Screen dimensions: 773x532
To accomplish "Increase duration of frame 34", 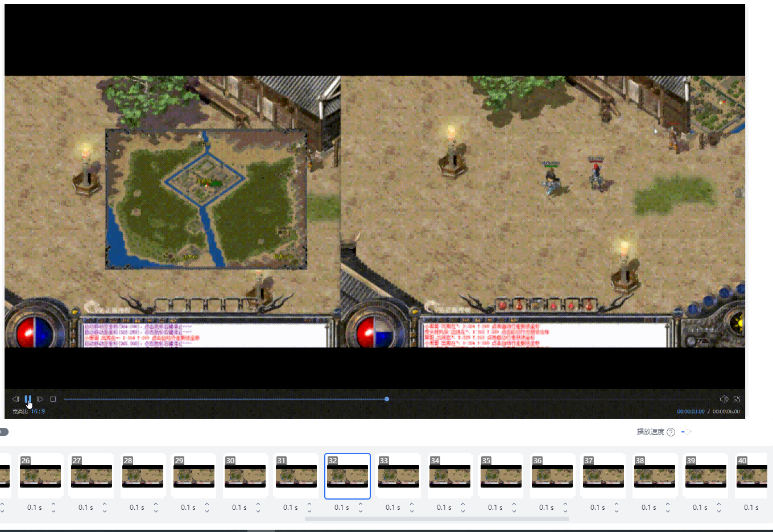I will point(463,504).
